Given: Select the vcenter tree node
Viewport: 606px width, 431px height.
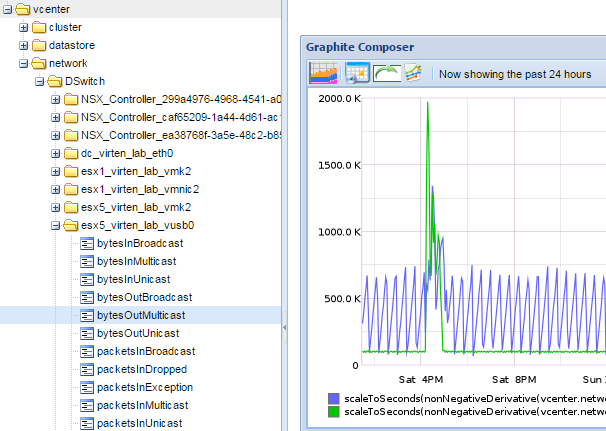Looking at the screenshot, I should (51, 9).
